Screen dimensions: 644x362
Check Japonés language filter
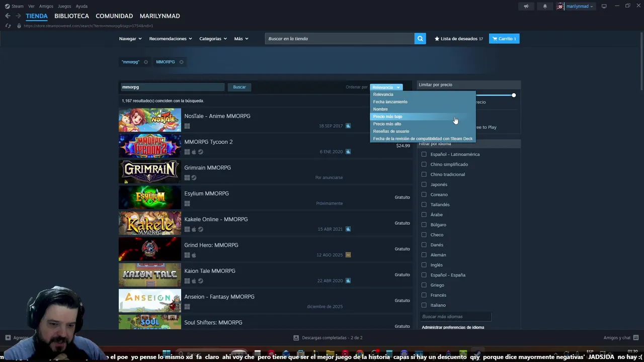pos(424,185)
